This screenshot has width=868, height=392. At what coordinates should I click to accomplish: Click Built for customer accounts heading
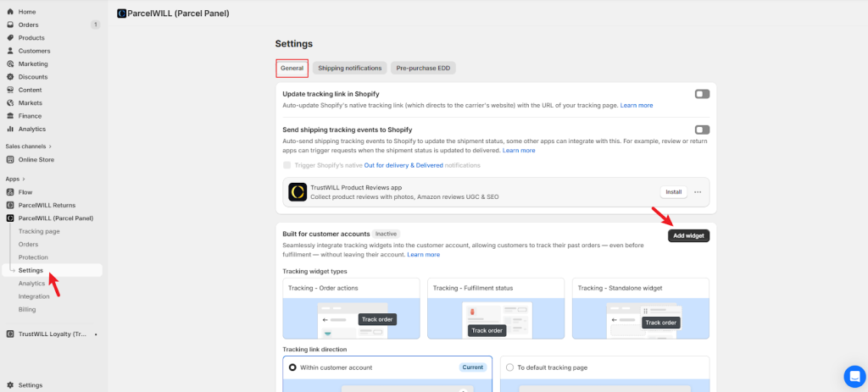coord(326,234)
